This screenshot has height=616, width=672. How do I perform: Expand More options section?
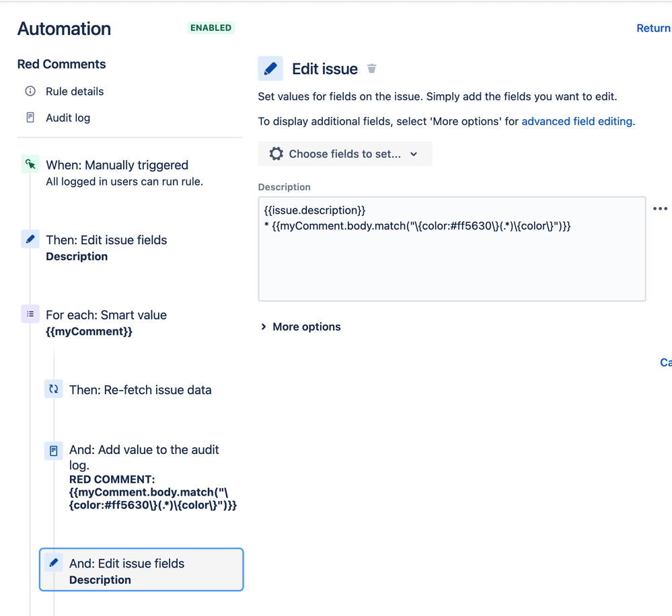301,327
